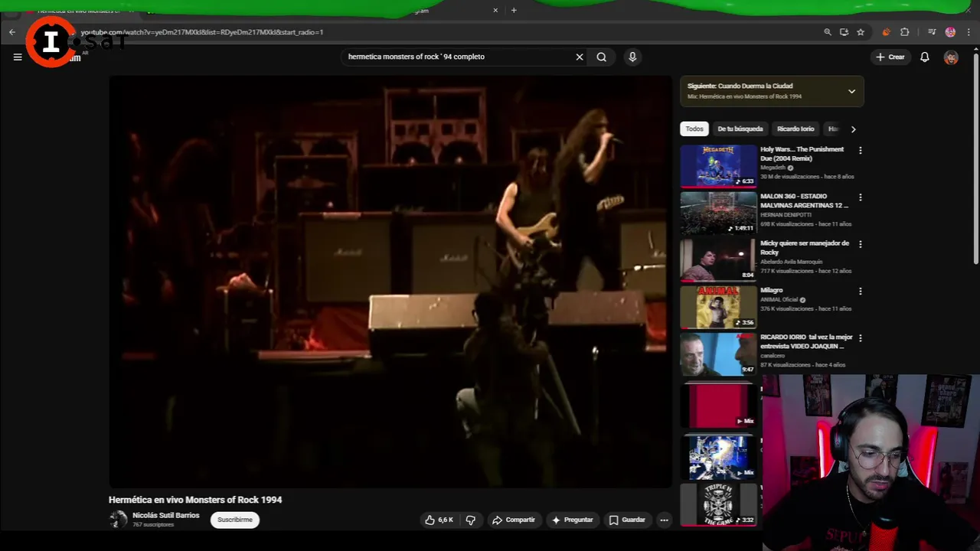Like the video (6,6 K)
The width and height of the screenshot is (980, 551).
click(439, 520)
